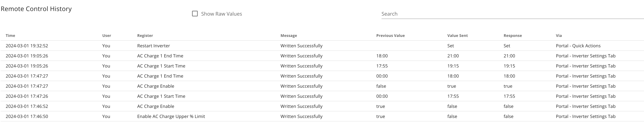
Task: Sort by the Value Sent column header
Action: point(458,36)
